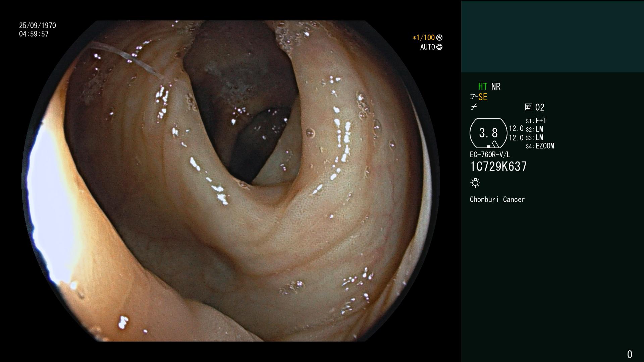The width and height of the screenshot is (644, 362).
Task: Click the lower 12.0 value beside S3
Action: click(x=516, y=137)
